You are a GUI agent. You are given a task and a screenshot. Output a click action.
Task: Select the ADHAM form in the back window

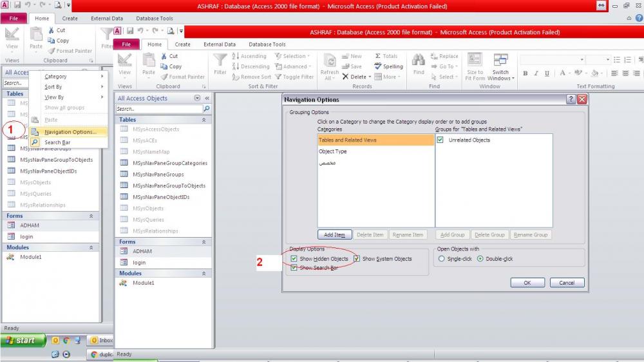click(x=50, y=225)
